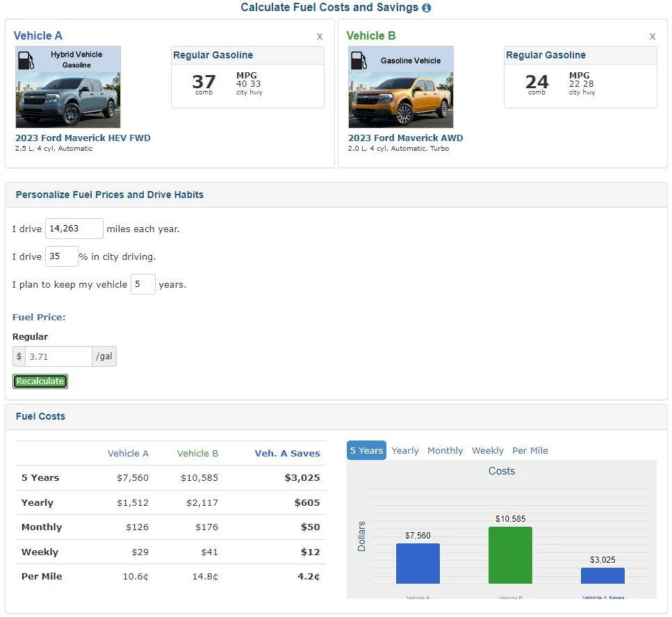Click the 24 combined MPG value

coord(536,82)
